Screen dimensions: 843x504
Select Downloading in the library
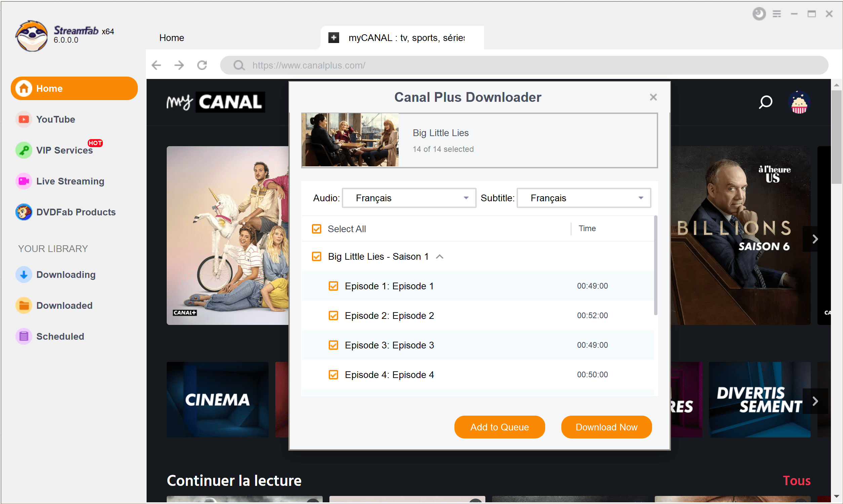click(x=66, y=275)
